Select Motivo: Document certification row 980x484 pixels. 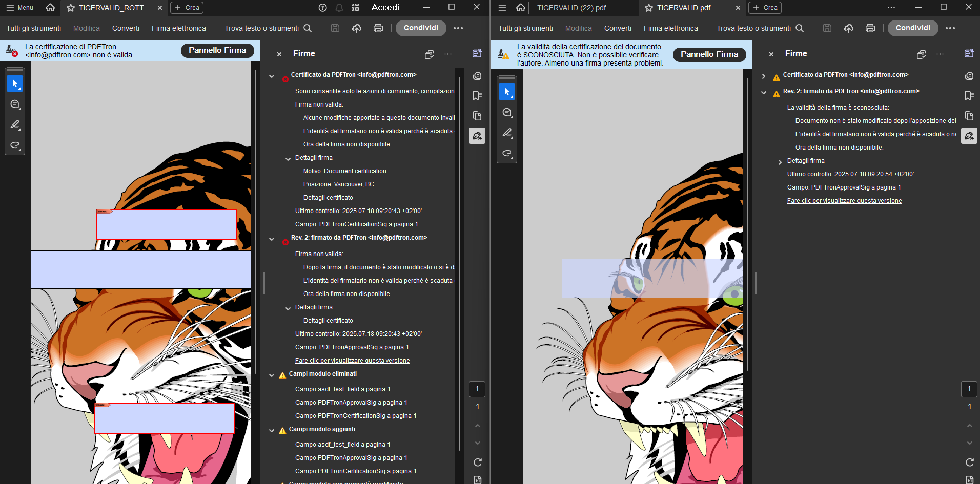coord(345,171)
